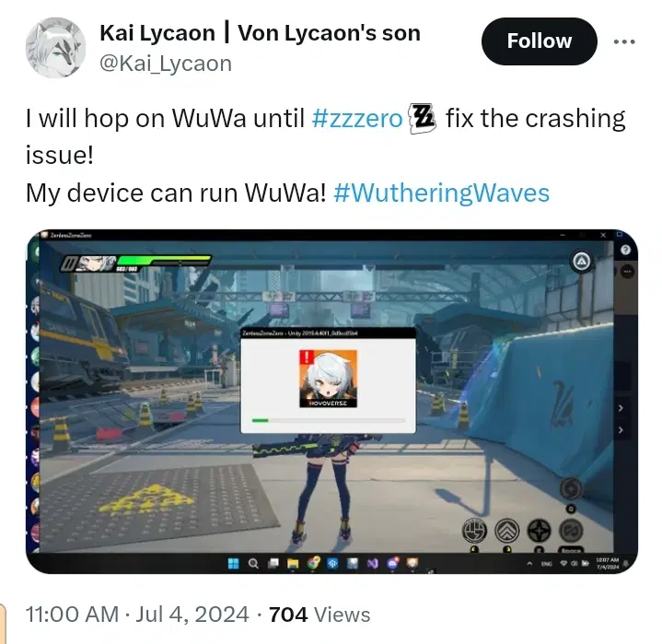The image size is (662, 644).
Task: Tap the basic attack fist icon in game
Action: coord(475,531)
